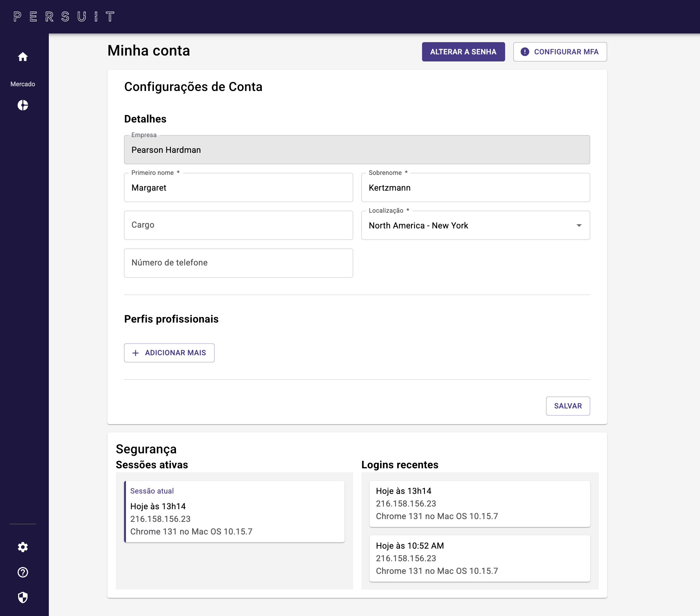
Task: Click browser text in Hoje às 10:52 login
Action: (437, 571)
